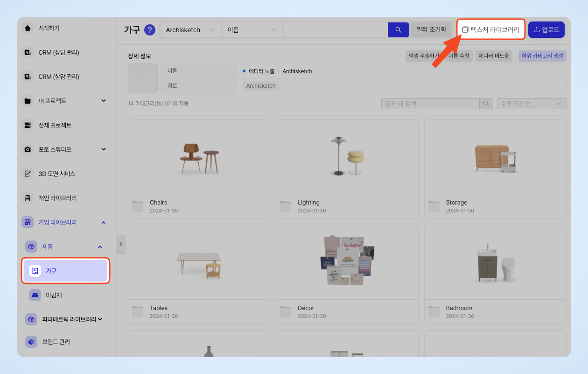Image resolution: width=588 pixels, height=374 pixels.
Task: Click the blue search magnifier button
Action: (399, 30)
